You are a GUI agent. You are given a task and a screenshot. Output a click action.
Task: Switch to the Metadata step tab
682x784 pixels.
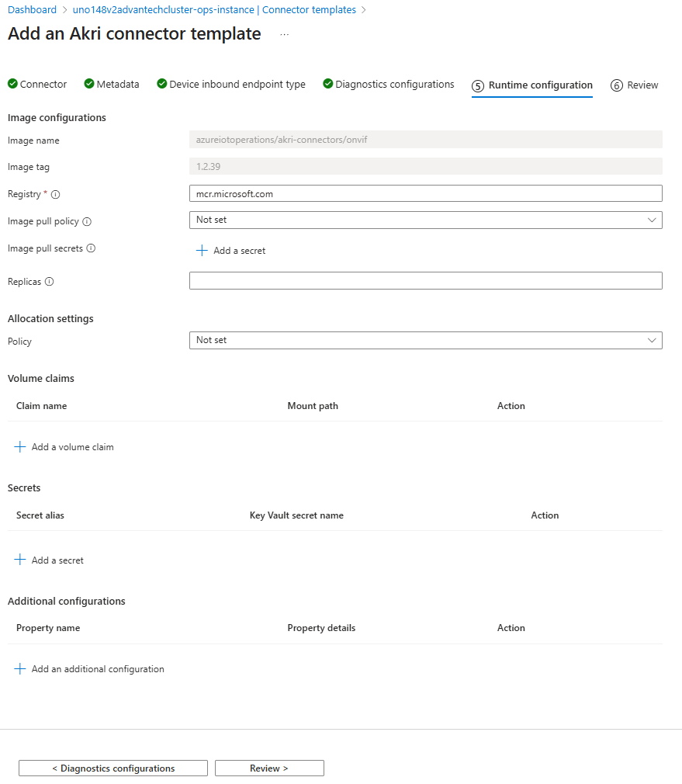(x=112, y=85)
